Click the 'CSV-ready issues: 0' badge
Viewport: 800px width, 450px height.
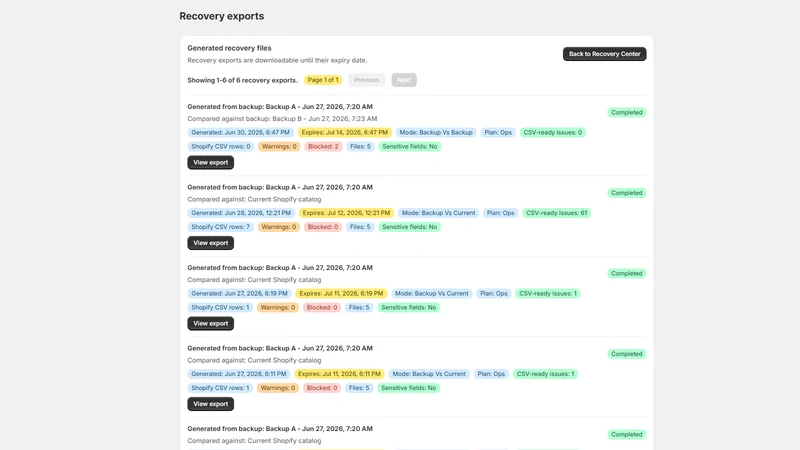pos(553,133)
